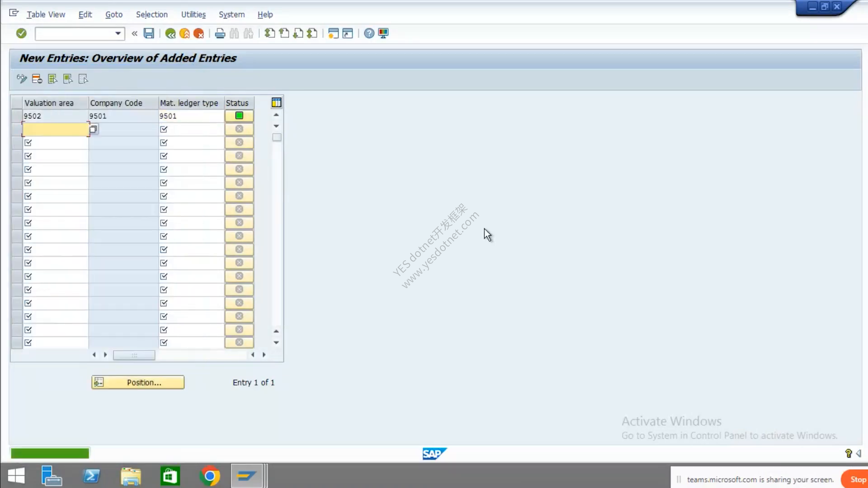Click the Save icon in the toolbar
The width and height of the screenshot is (868, 488).
(x=149, y=33)
